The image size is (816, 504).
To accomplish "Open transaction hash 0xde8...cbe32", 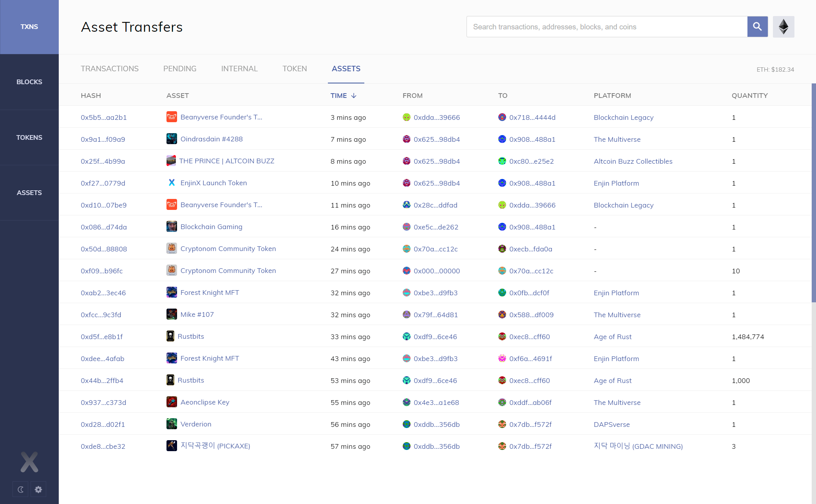I will pos(103,446).
